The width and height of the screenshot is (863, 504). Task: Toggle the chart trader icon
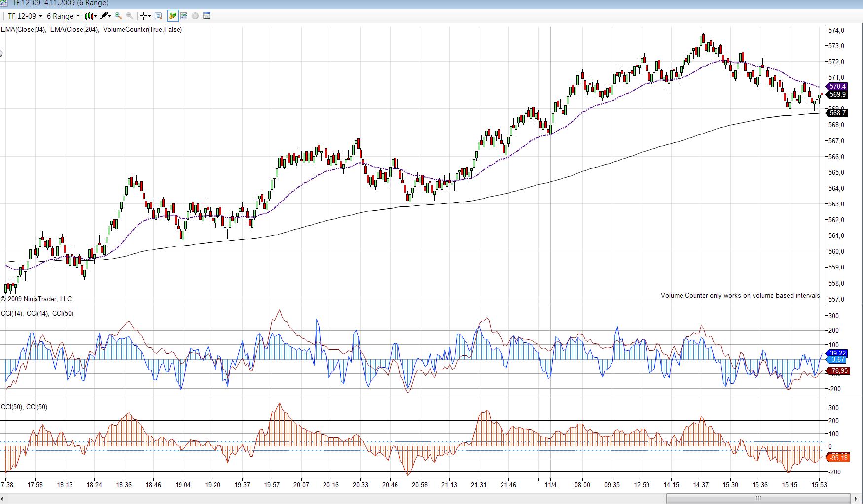[x=172, y=16]
